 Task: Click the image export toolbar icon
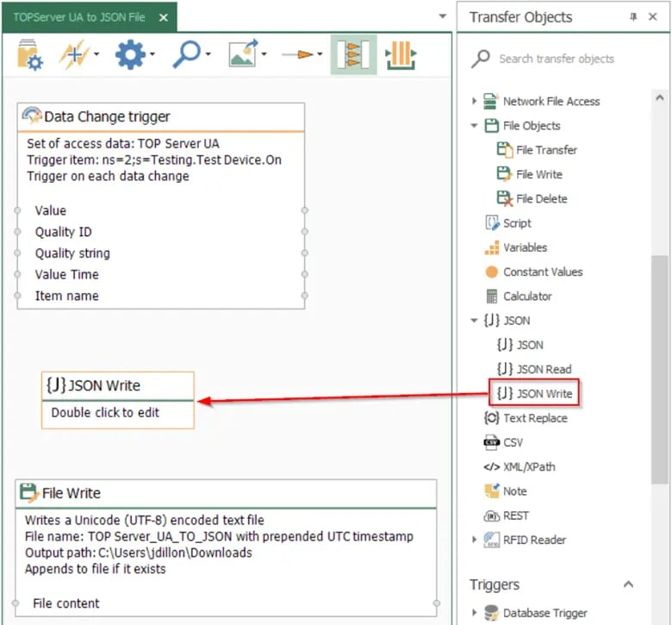click(242, 55)
